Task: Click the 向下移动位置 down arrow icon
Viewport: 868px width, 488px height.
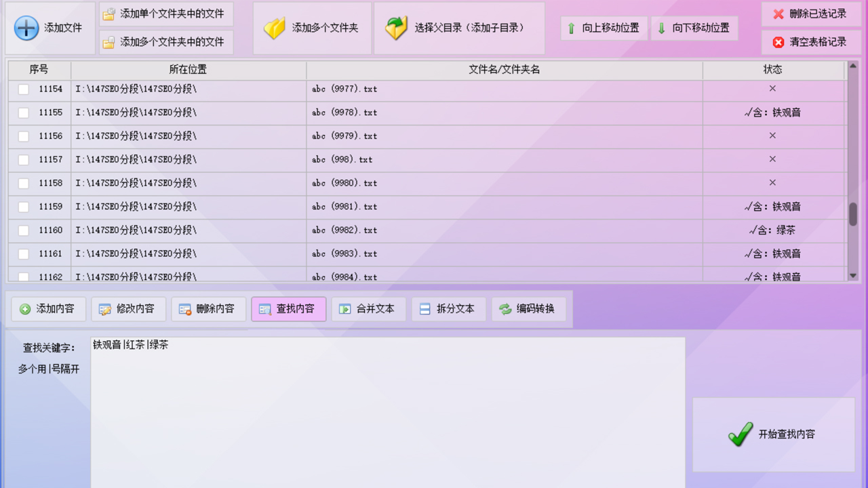Action: pyautogui.click(x=661, y=28)
